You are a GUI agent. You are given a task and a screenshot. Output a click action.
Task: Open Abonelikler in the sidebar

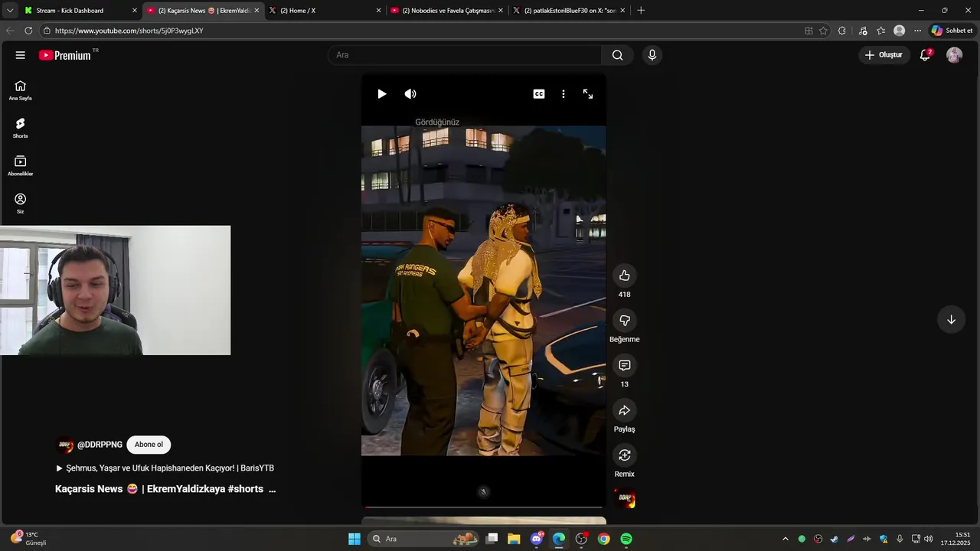20,166
